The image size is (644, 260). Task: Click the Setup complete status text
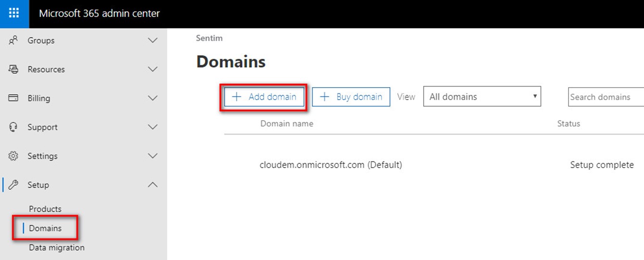coord(602,165)
